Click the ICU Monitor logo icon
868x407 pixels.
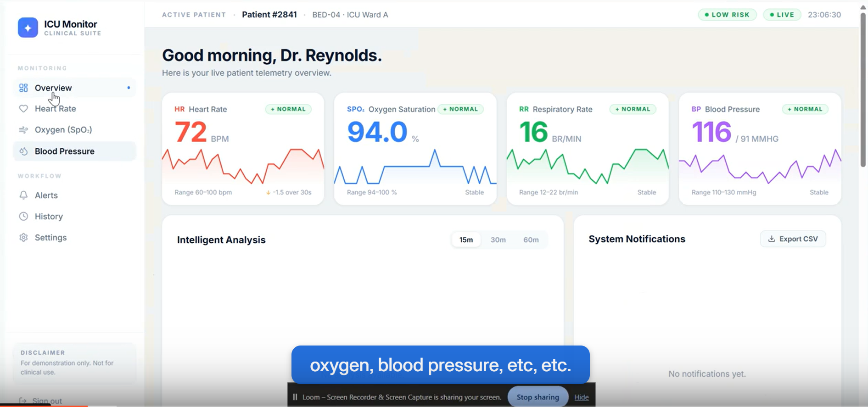28,28
